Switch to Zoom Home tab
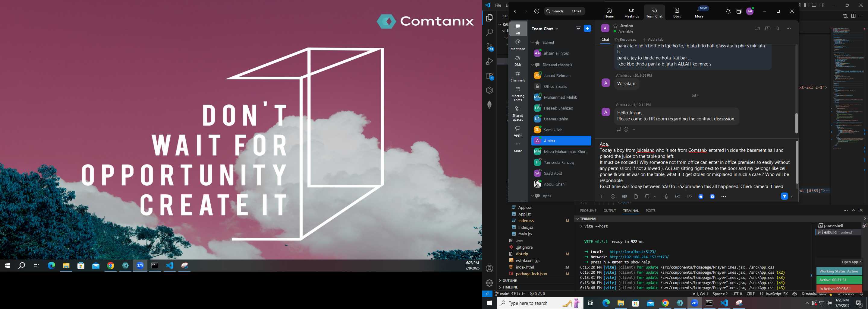This screenshot has height=309, width=868. coord(609,12)
